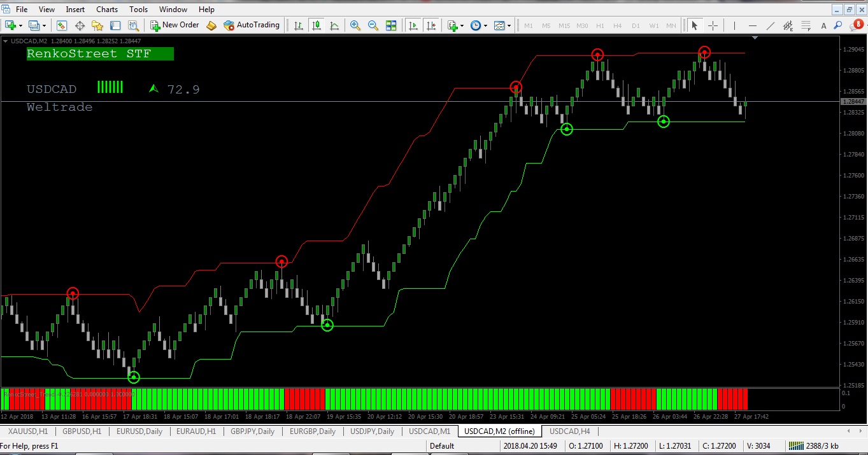
Task: Open the Charts menu
Action: [107, 10]
